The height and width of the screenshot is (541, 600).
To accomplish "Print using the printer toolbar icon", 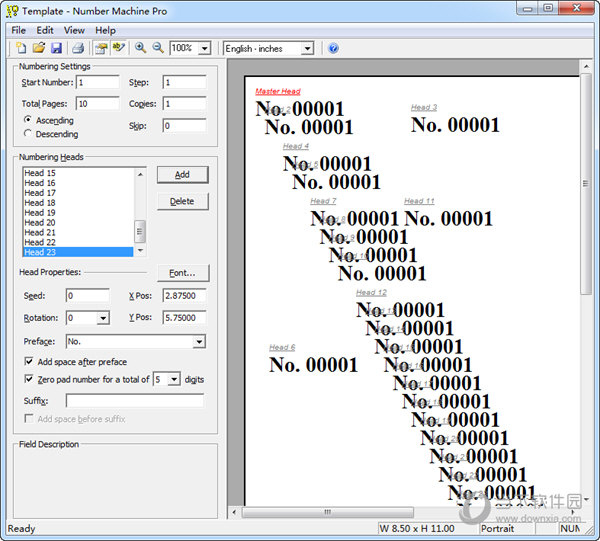I will tap(78, 48).
